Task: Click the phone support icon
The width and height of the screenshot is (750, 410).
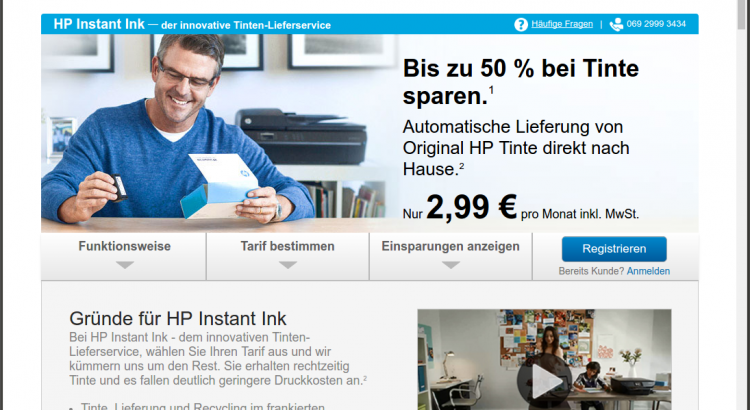Action: tap(617, 24)
